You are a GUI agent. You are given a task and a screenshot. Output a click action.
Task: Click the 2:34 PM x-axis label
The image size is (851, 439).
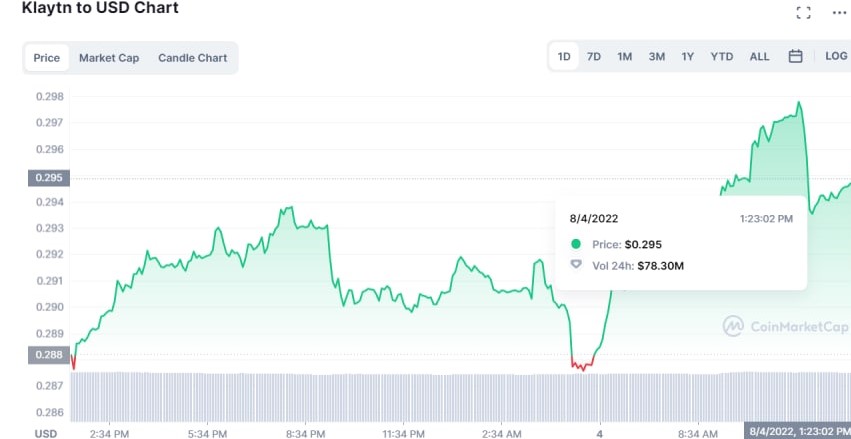[x=110, y=433]
